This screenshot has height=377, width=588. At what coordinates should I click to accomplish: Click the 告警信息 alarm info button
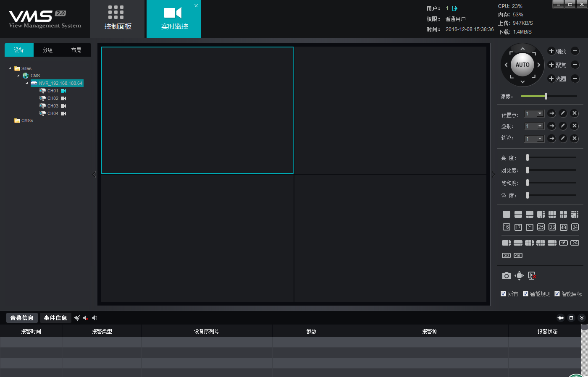point(22,318)
